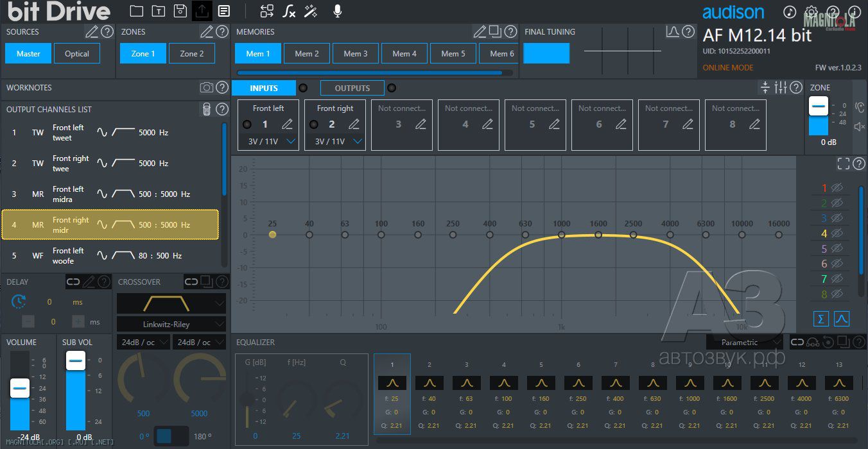Select the Mem 5 memory
Viewport: 868px width, 449px height.
(x=453, y=54)
